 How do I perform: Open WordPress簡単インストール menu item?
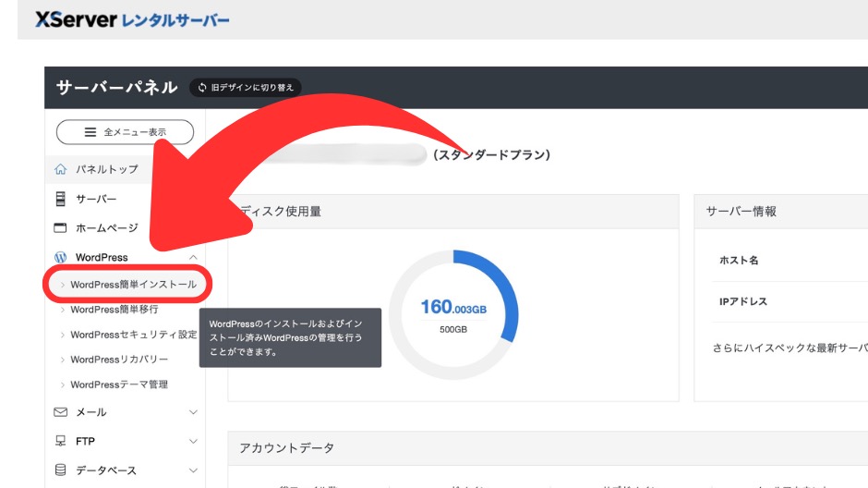tap(133, 285)
